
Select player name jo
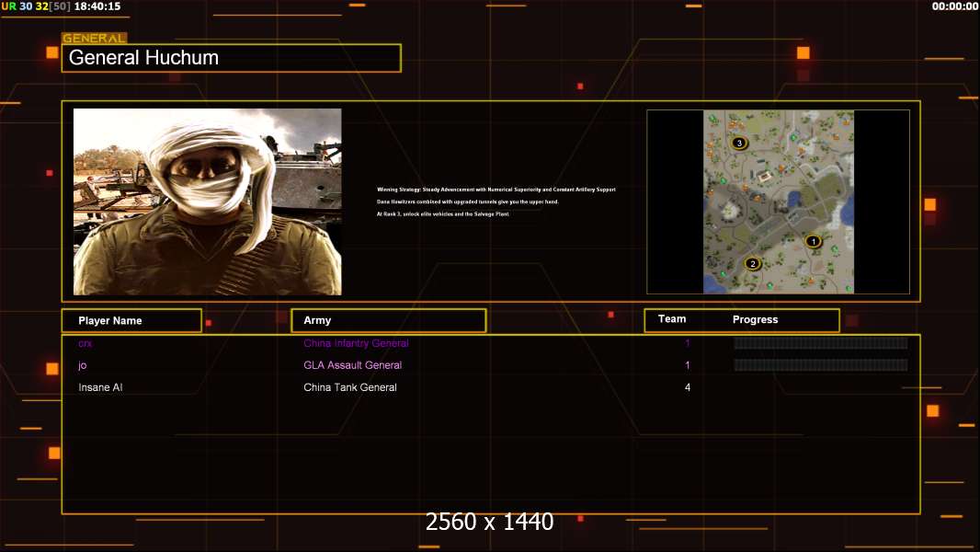82,365
